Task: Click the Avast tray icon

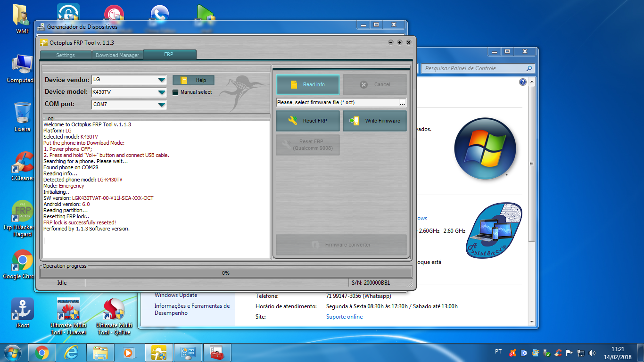Action: [512, 353]
